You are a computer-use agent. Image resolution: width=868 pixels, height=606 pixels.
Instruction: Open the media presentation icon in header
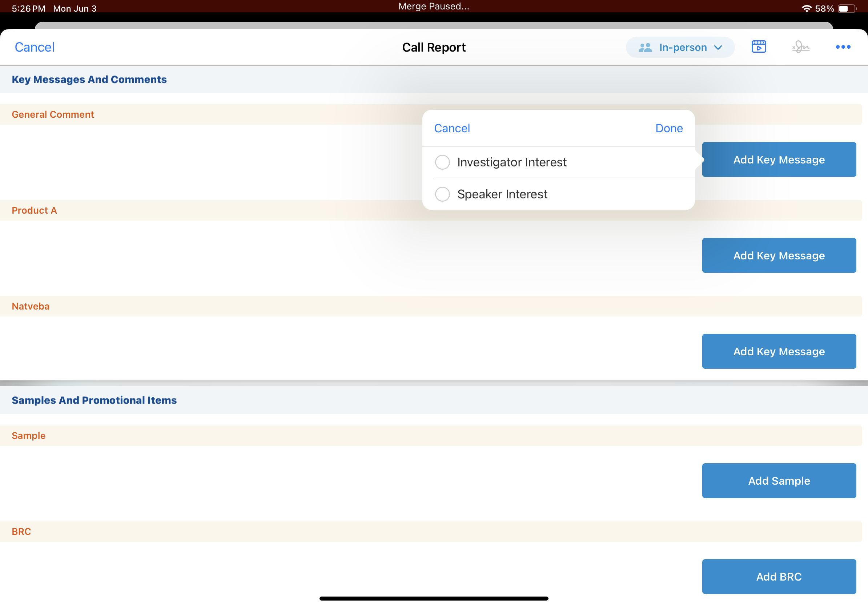(758, 47)
